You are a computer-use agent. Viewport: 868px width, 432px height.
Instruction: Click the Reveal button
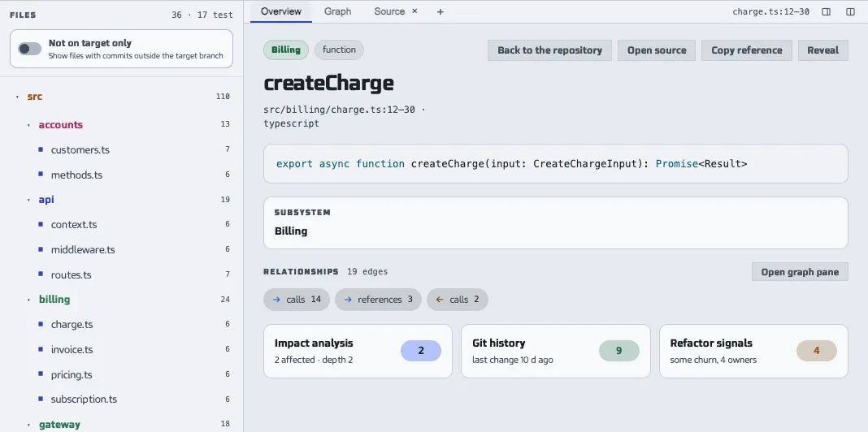823,50
